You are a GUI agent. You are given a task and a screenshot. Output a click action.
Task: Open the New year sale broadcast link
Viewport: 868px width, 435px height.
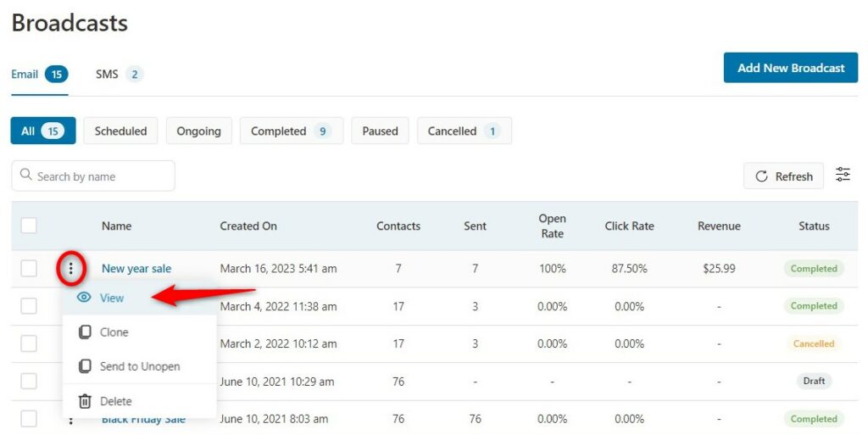(x=136, y=269)
